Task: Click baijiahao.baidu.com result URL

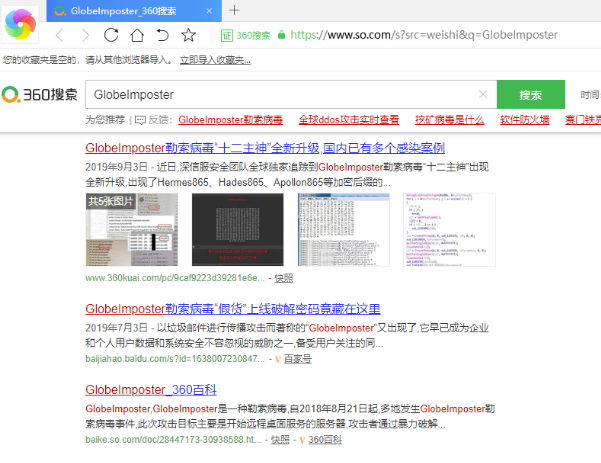Action: coord(175,359)
